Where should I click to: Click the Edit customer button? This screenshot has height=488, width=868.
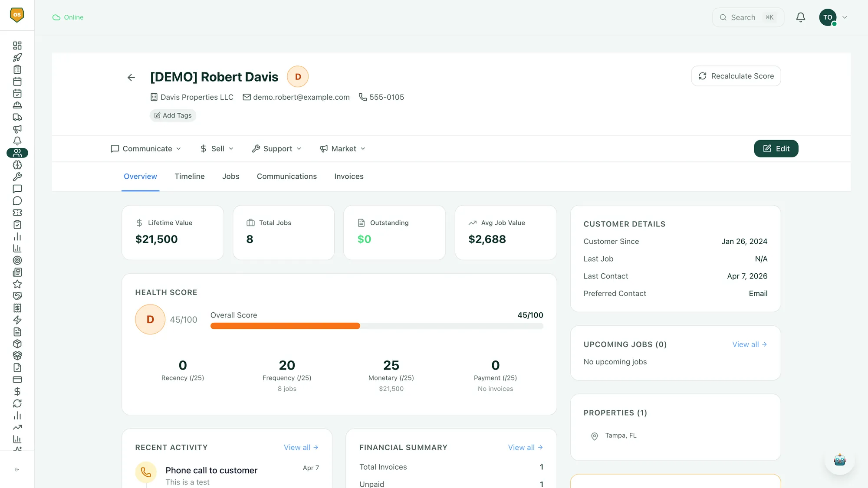(x=776, y=148)
